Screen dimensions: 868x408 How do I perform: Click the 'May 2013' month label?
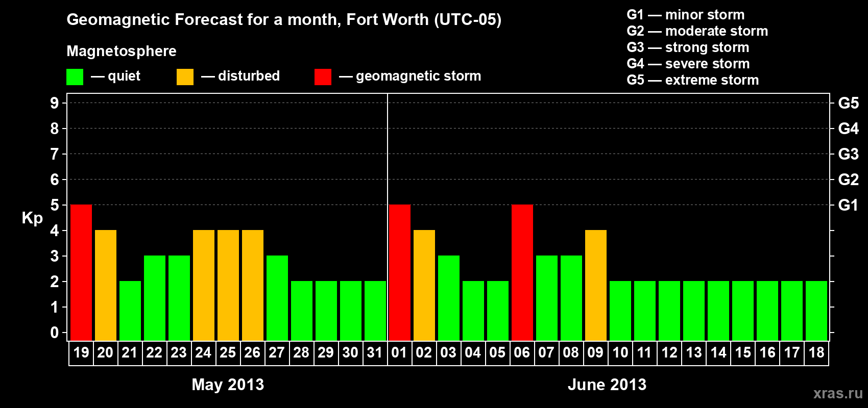click(228, 385)
